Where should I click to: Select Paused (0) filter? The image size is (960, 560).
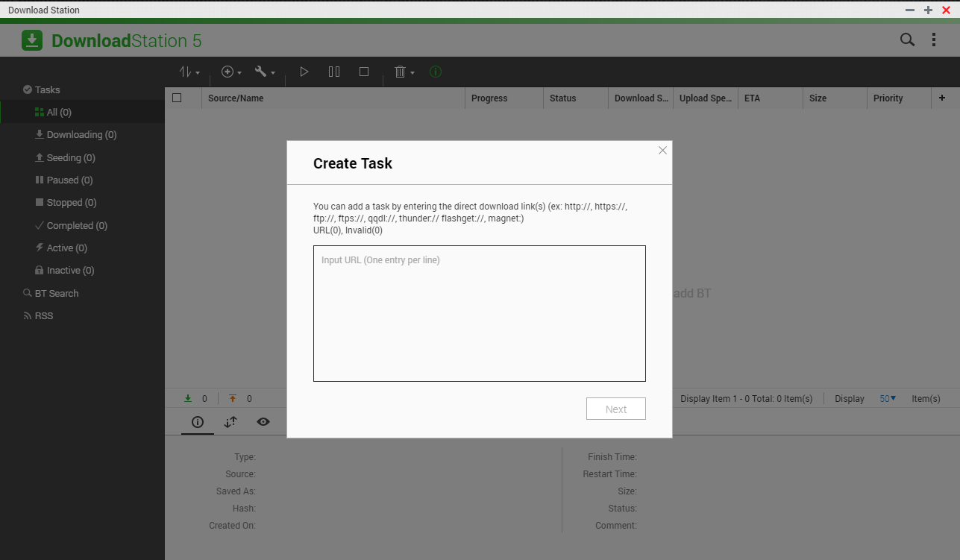point(82,180)
